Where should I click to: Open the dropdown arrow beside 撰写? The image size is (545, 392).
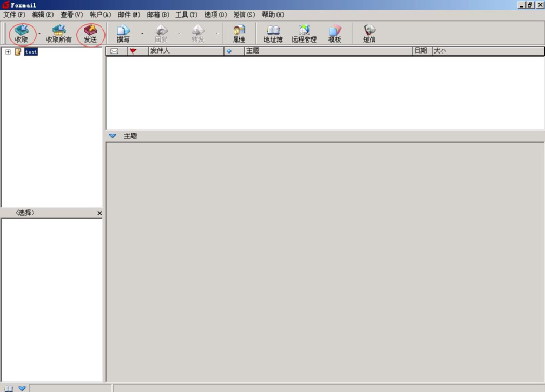[x=142, y=33]
